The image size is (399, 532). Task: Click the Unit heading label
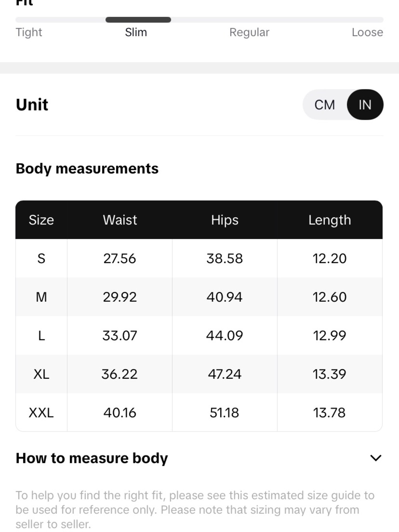click(x=32, y=105)
